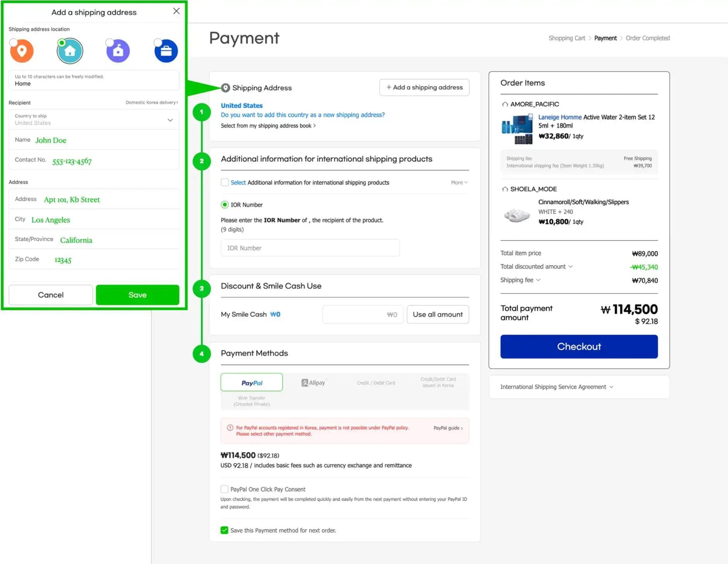The image size is (728, 564).
Task: Check the PayPal One Click Pay Consent box
Action: click(x=224, y=489)
